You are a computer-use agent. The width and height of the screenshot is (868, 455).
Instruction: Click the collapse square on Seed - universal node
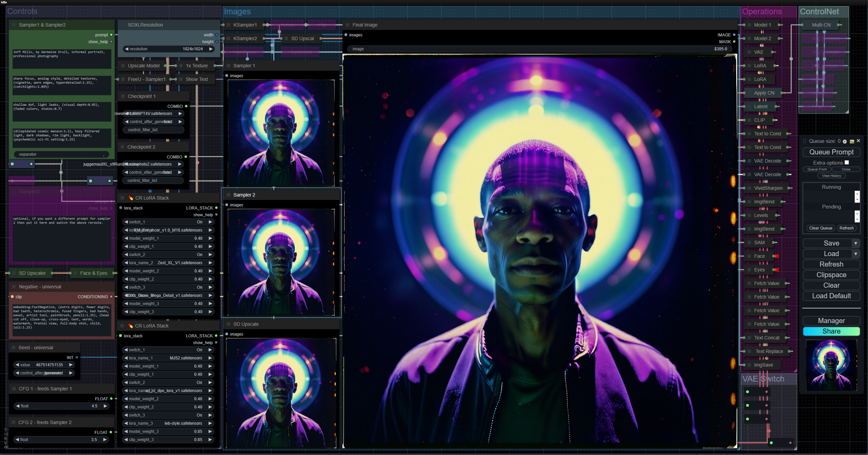pyautogui.click(x=14, y=348)
